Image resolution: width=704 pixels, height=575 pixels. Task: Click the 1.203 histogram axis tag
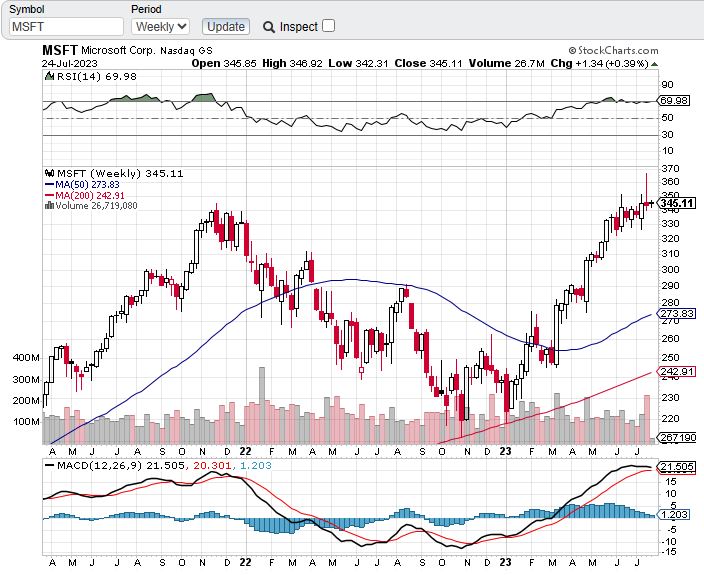point(673,514)
